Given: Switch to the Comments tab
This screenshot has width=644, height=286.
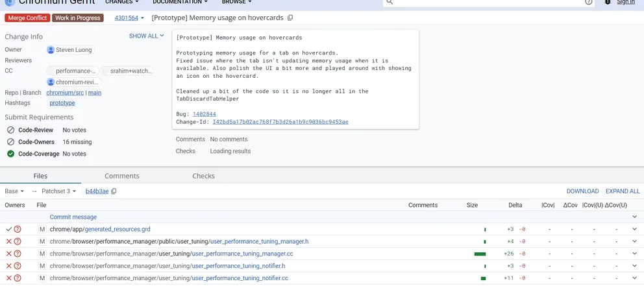Looking at the screenshot, I should tap(122, 176).
